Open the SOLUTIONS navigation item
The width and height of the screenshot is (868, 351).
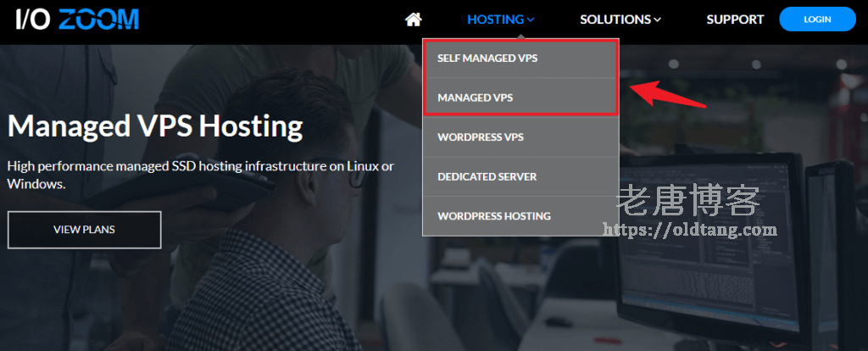(x=615, y=19)
